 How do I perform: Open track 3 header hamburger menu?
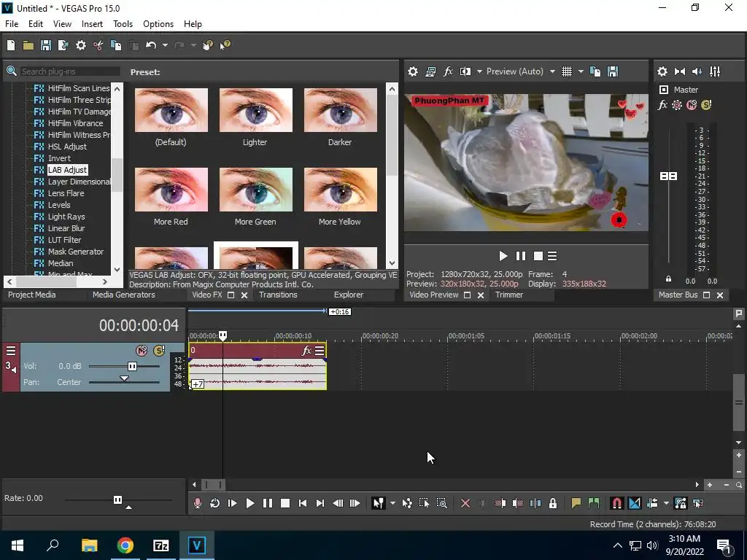[x=10, y=351]
